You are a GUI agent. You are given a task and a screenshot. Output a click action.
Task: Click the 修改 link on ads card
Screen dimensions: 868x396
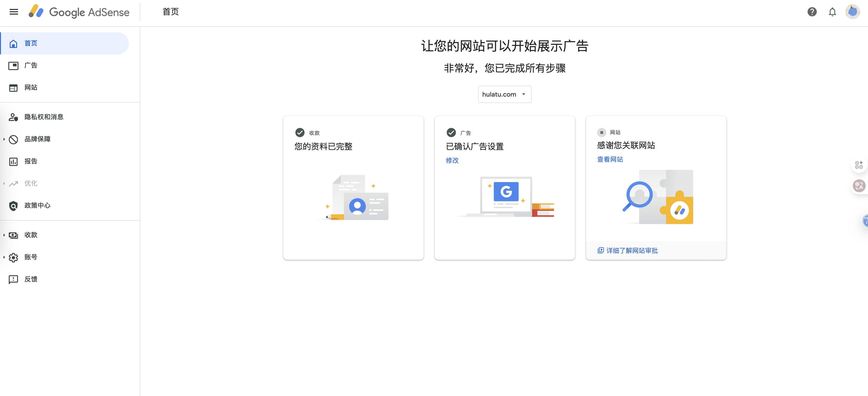(x=452, y=160)
